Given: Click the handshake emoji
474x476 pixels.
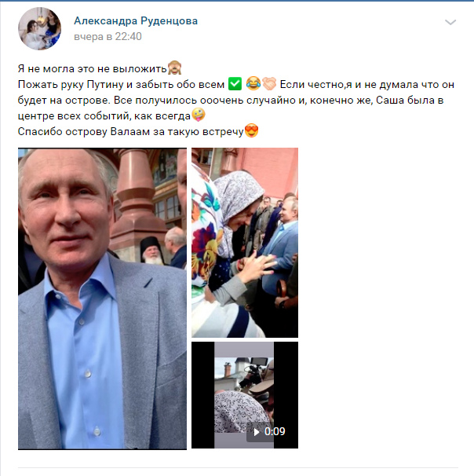Looking at the screenshot, I should tap(269, 84).
